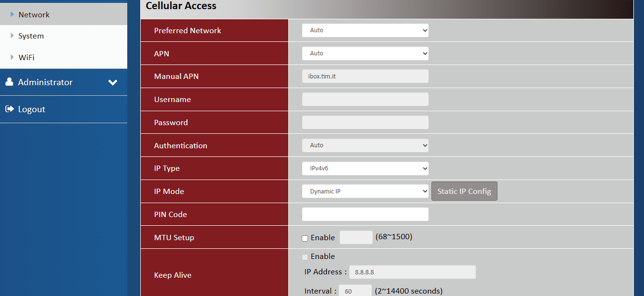This screenshot has width=644, height=296.
Task: Open the APN dropdown
Action: (365, 53)
